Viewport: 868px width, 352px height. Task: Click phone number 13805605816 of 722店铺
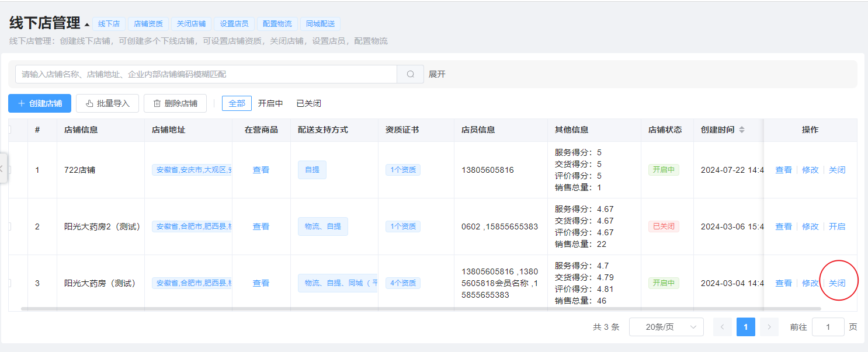[488, 170]
